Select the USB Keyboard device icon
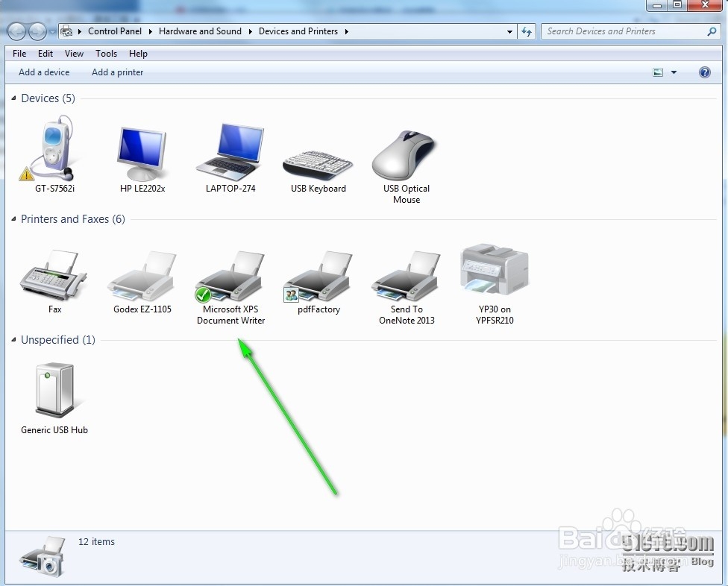 [x=318, y=165]
